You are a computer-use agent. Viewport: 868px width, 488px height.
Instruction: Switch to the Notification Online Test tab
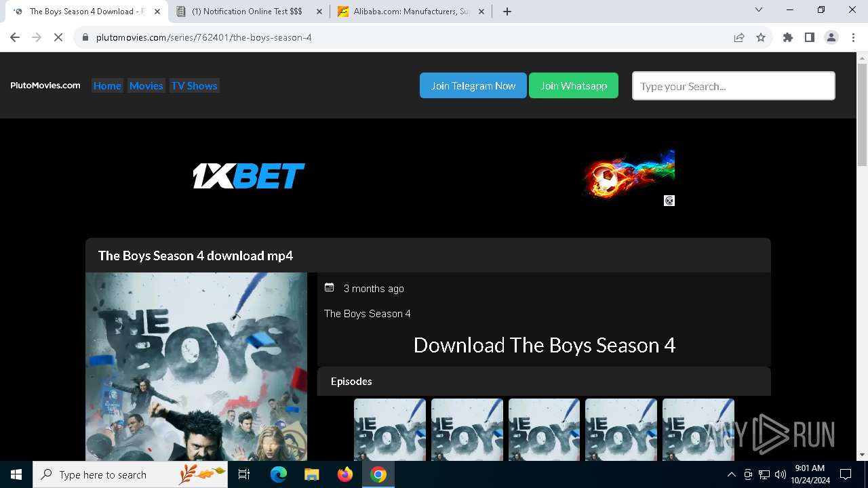pos(248,12)
